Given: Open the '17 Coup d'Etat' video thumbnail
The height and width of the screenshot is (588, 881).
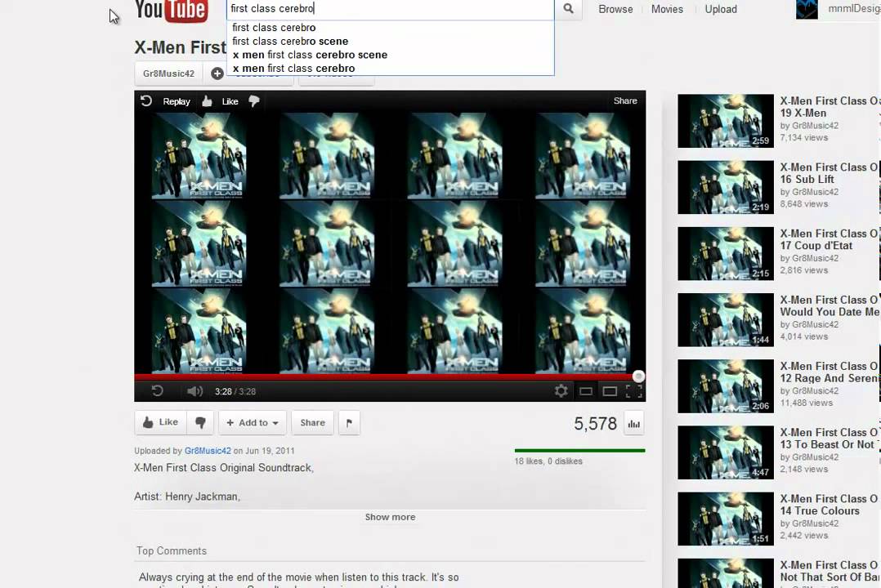Looking at the screenshot, I should 726,253.
